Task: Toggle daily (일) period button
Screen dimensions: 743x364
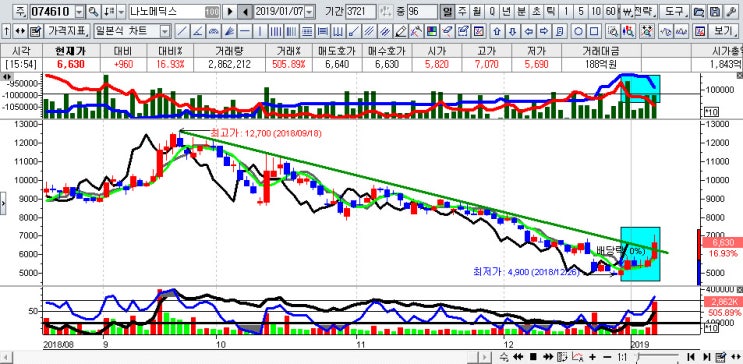Action: point(446,11)
